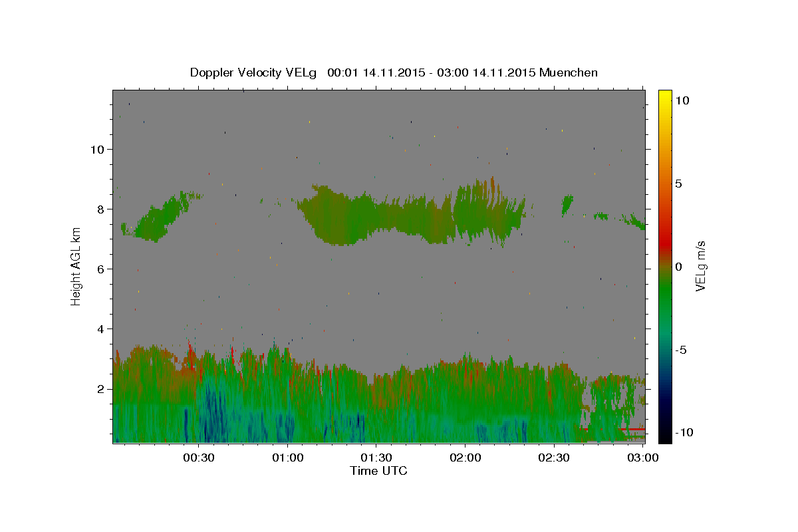Click the 'Time UTC' axis label

pyautogui.click(x=378, y=471)
